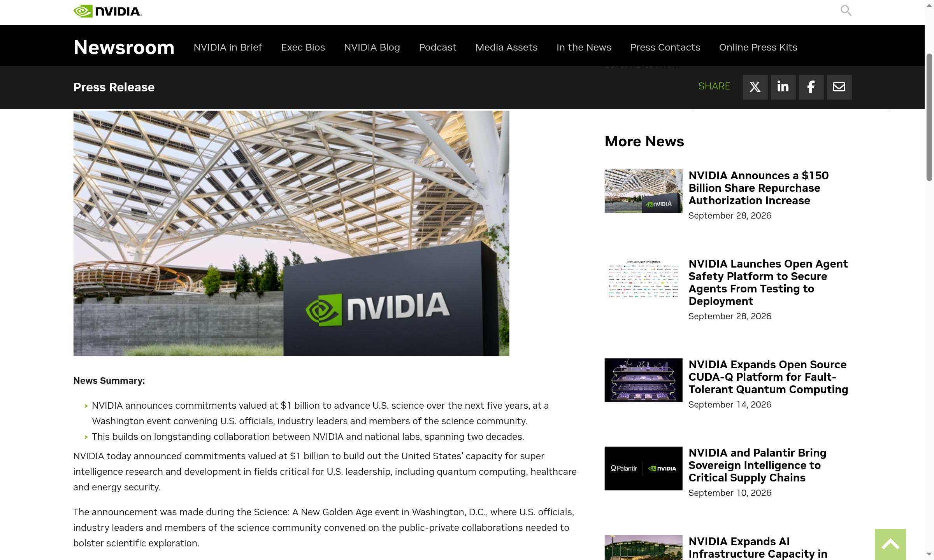Share by email envelope icon
The image size is (934, 560).
(839, 87)
